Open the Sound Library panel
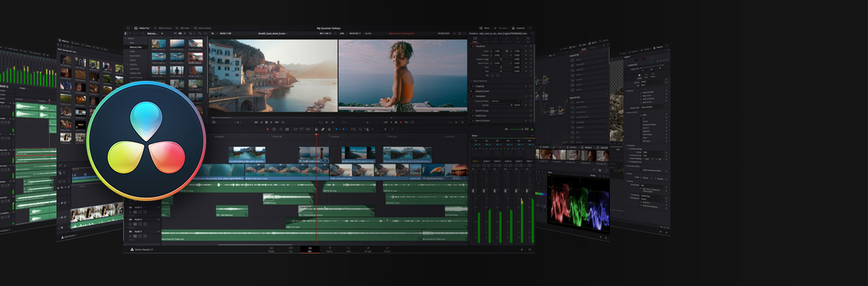Image resolution: width=868 pixels, height=286 pixels. 203,28
